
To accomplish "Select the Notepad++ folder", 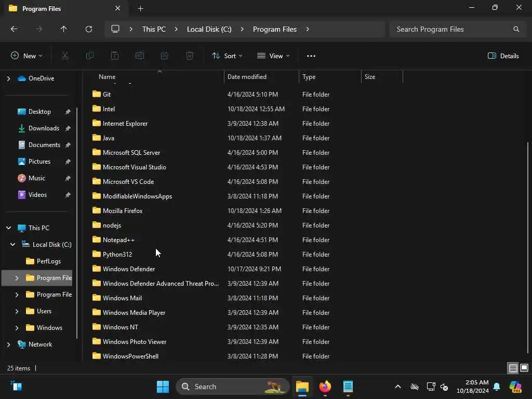I will (118, 240).
